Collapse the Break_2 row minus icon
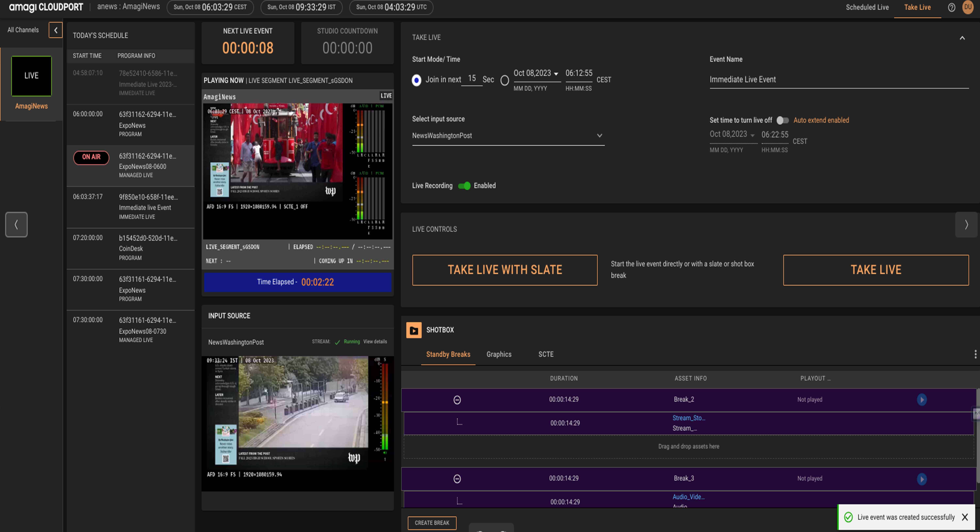 (x=457, y=400)
